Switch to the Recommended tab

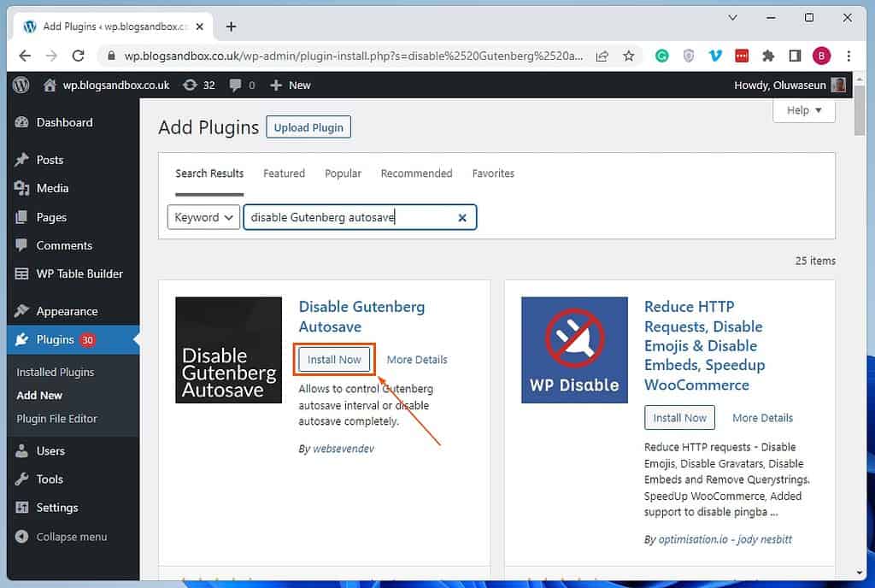point(416,173)
